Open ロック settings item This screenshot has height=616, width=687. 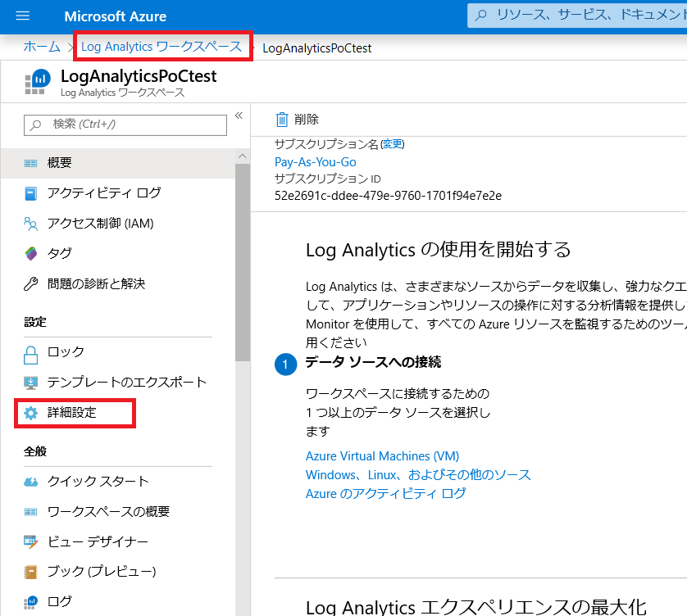[x=118, y=352]
